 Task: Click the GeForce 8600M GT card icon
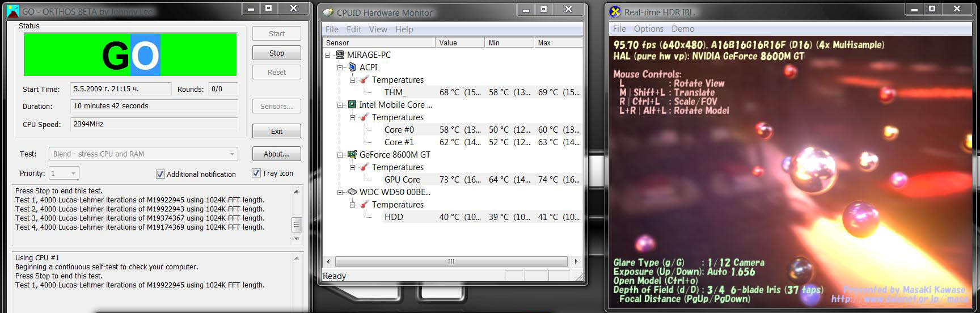tap(352, 155)
